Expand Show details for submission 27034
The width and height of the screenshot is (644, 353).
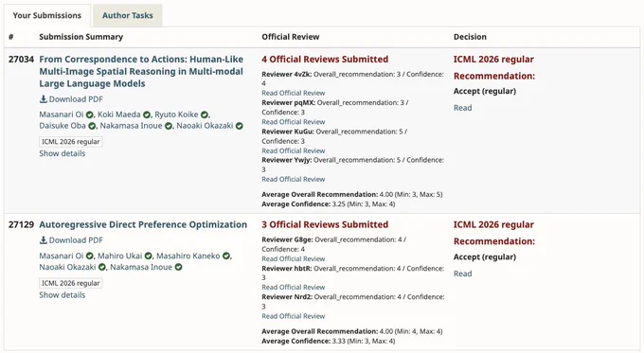point(62,153)
